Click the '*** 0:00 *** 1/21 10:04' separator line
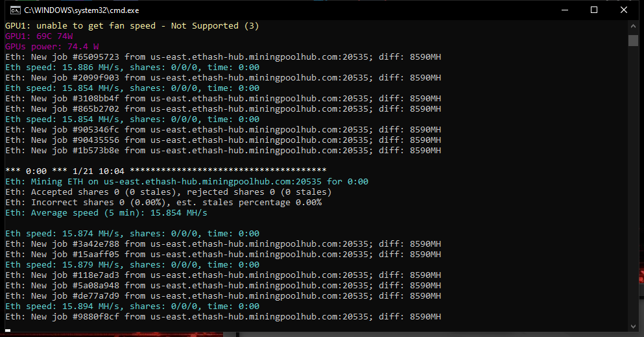Image resolution: width=644 pixels, height=337 pixels. pos(166,171)
